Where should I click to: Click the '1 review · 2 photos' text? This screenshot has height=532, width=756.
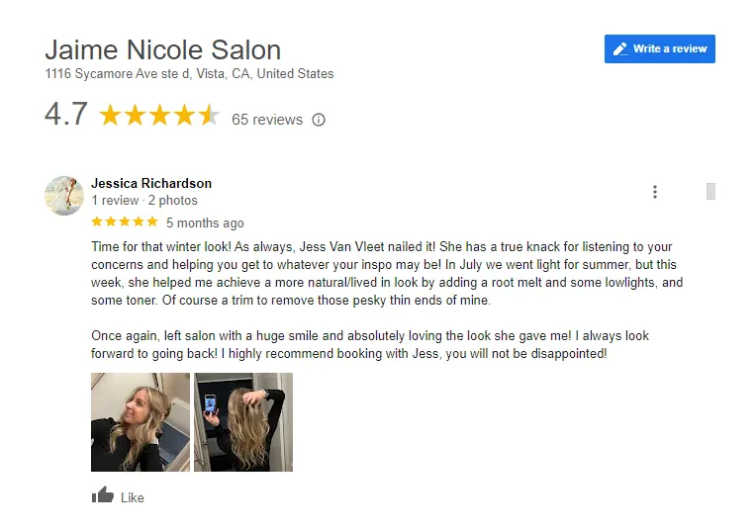(144, 200)
